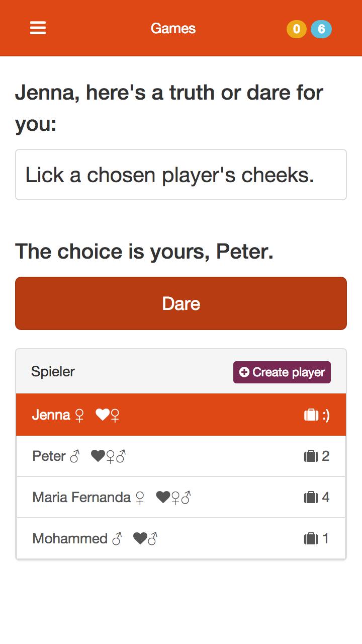Screen dimensions: 362x644
Task: Click the heart icon beside Maria Fernanda
Action: point(162,498)
